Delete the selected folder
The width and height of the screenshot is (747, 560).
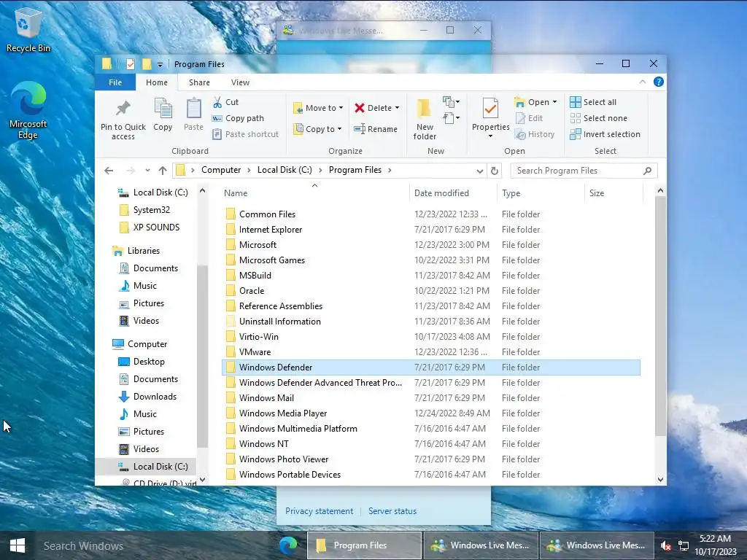click(x=373, y=108)
